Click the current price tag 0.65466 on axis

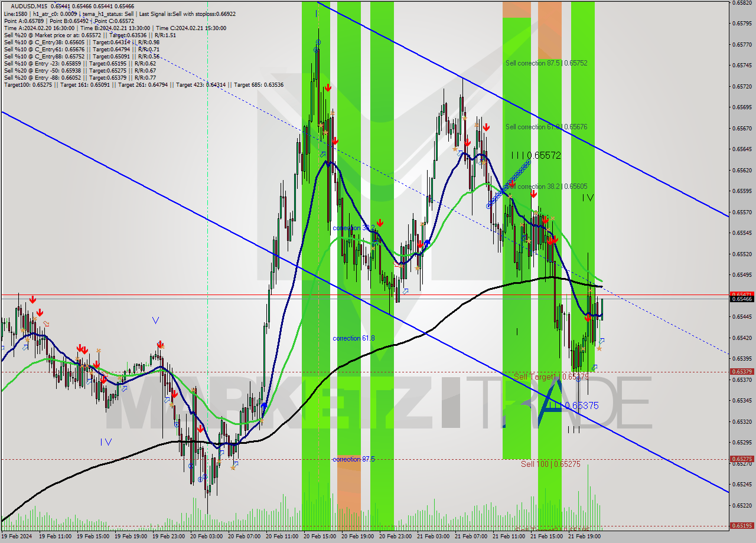pyautogui.click(x=742, y=299)
